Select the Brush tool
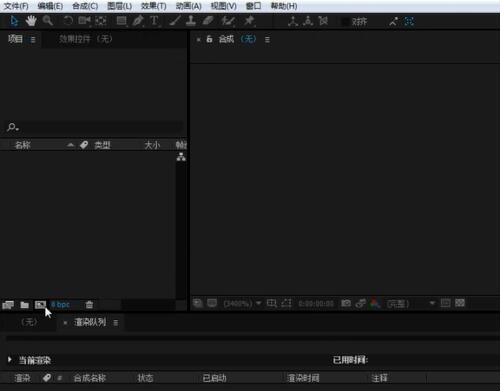Image resolution: width=501 pixels, height=391 pixels. click(x=175, y=21)
